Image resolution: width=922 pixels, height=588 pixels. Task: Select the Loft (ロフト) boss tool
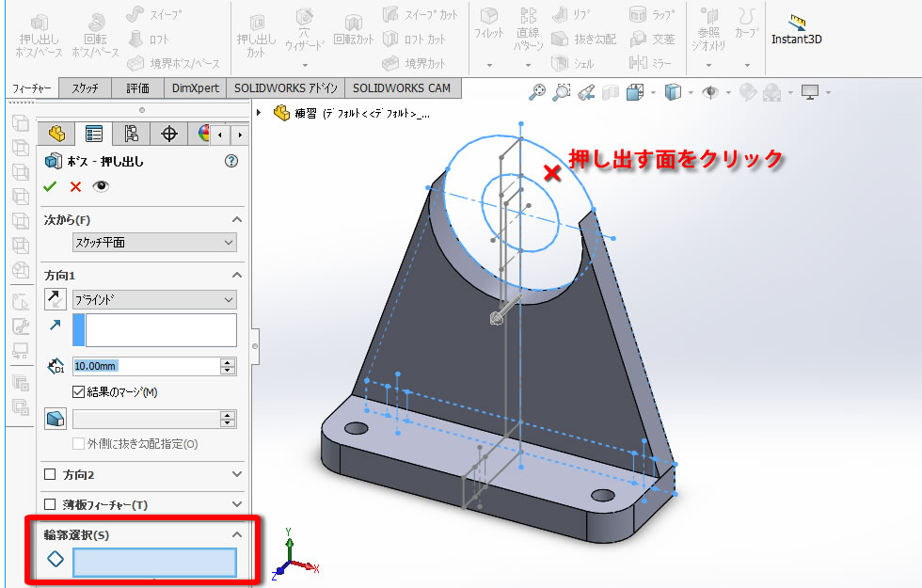coord(149,40)
